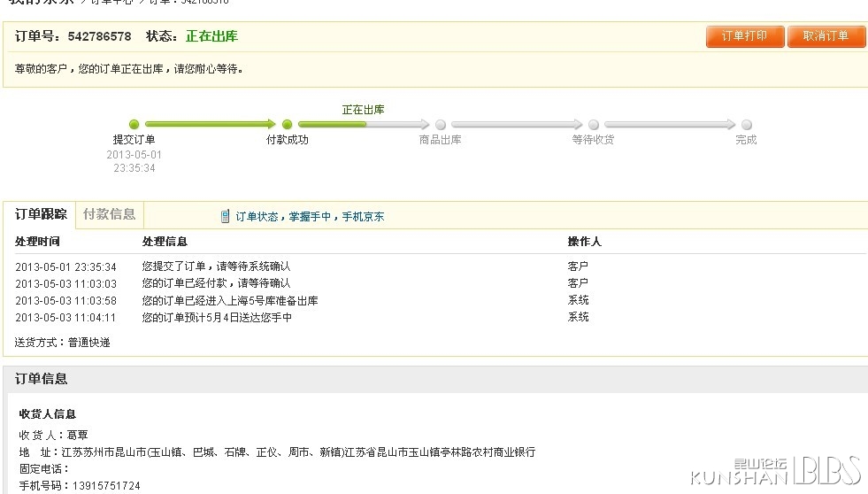Select the 提交订单 progress step dot
Viewport: 868px width, 494px height.
(134, 125)
